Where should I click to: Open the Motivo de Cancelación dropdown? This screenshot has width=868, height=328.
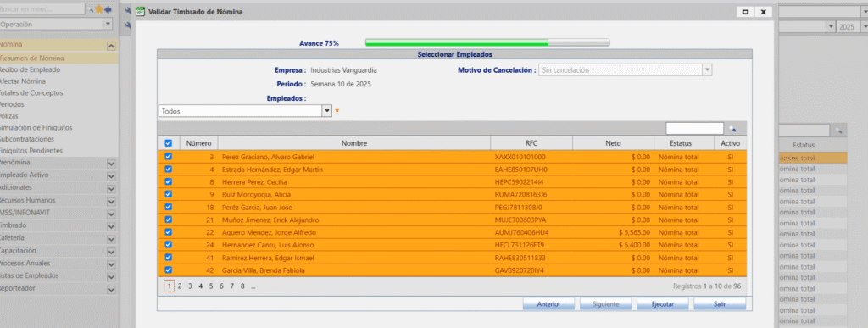tap(707, 70)
